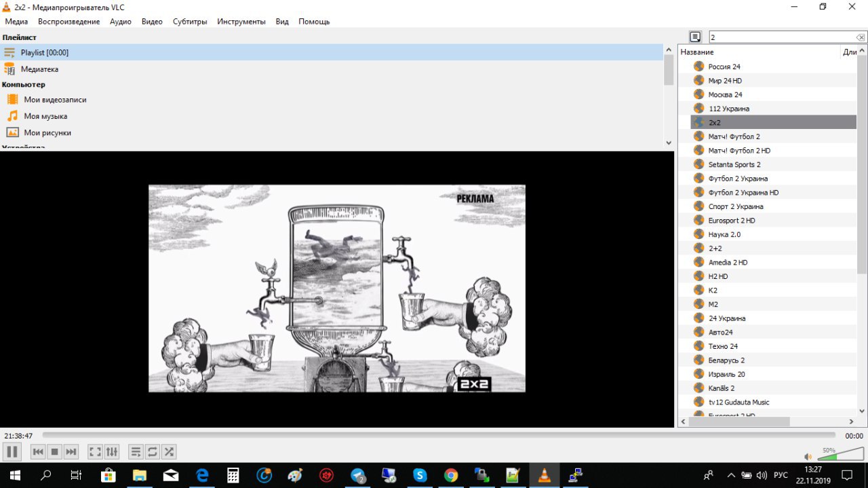Select Playlist [00:00] in sidebar
This screenshot has width=868, height=488.
tap(331, 52)
